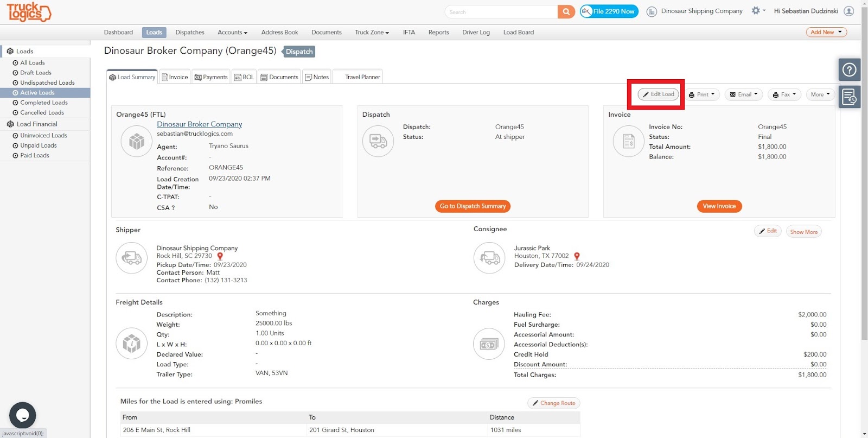
Task: Switch to the Payments tab
Action: point(211,77)
